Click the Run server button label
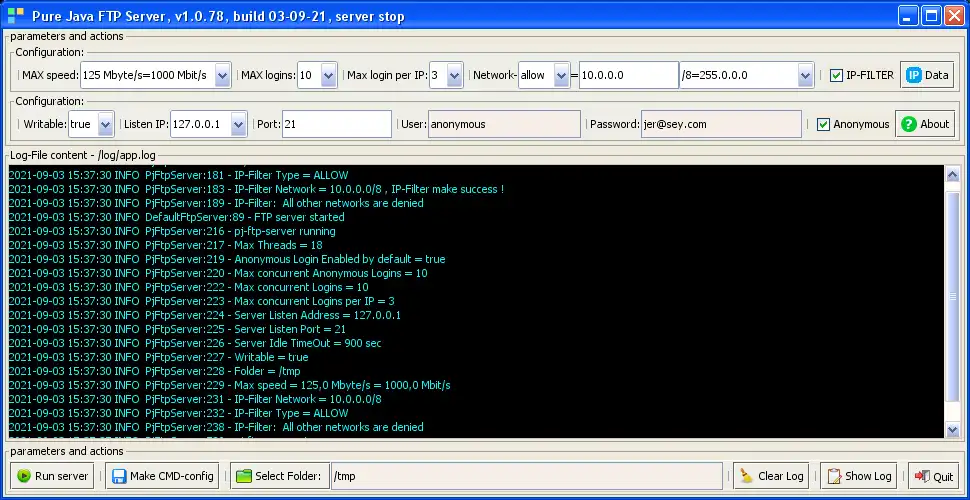Screen dimensions: 970x500 coord(61,476)
